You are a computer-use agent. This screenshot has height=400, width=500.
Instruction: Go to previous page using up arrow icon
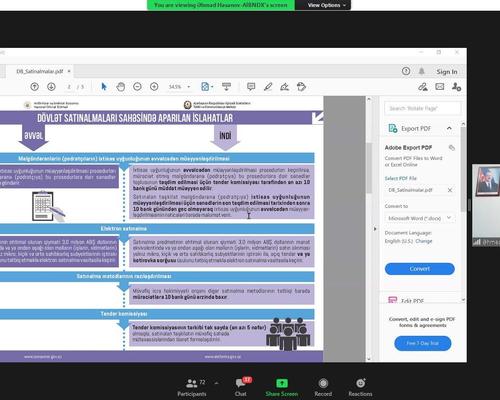[34, 87]
